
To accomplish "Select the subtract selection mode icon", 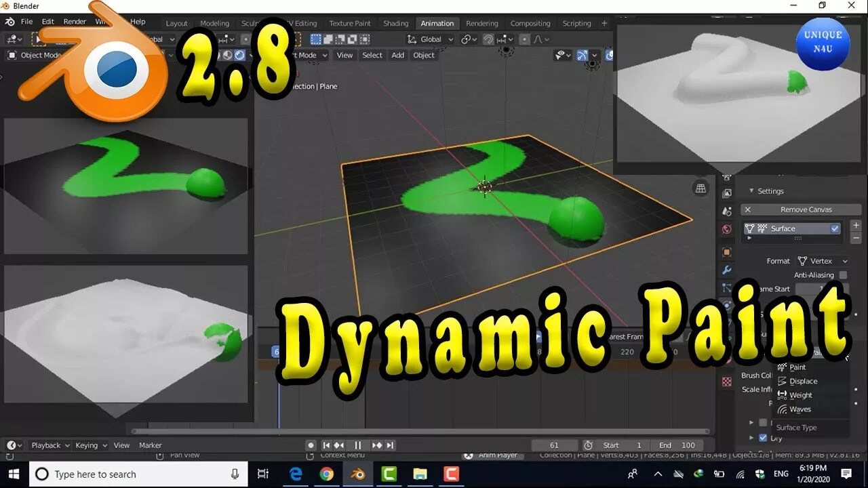I will coord(340,39).
